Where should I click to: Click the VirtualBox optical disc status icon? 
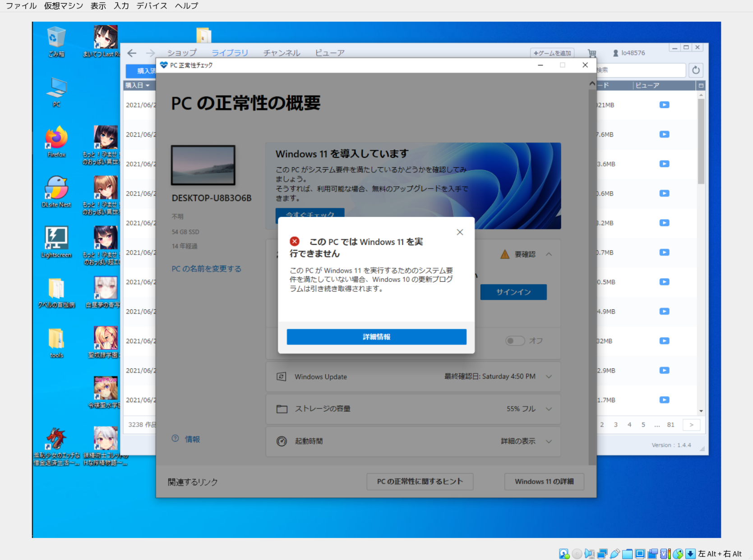pos(577,554)
